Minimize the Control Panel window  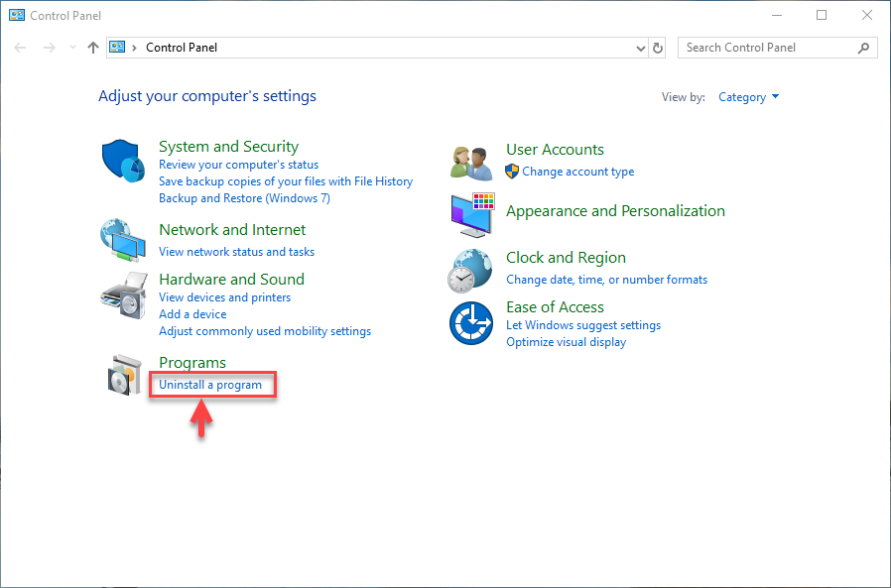coord(777,15)
